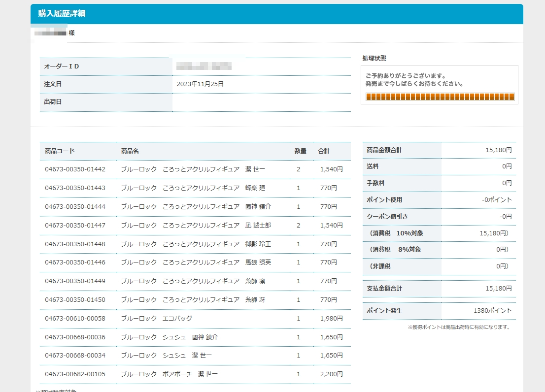Click product name ころっとアクリルフィギュア 糸師 凛
The width and height of the screenshot is (545, 392).
click(x=214, y=281)
